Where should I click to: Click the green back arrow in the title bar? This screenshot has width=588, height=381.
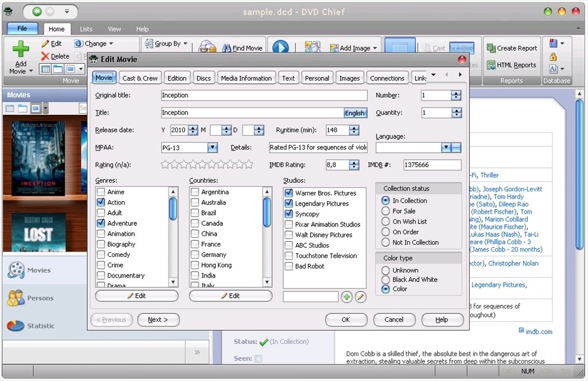pyautogui.click(x=37, y=11)
